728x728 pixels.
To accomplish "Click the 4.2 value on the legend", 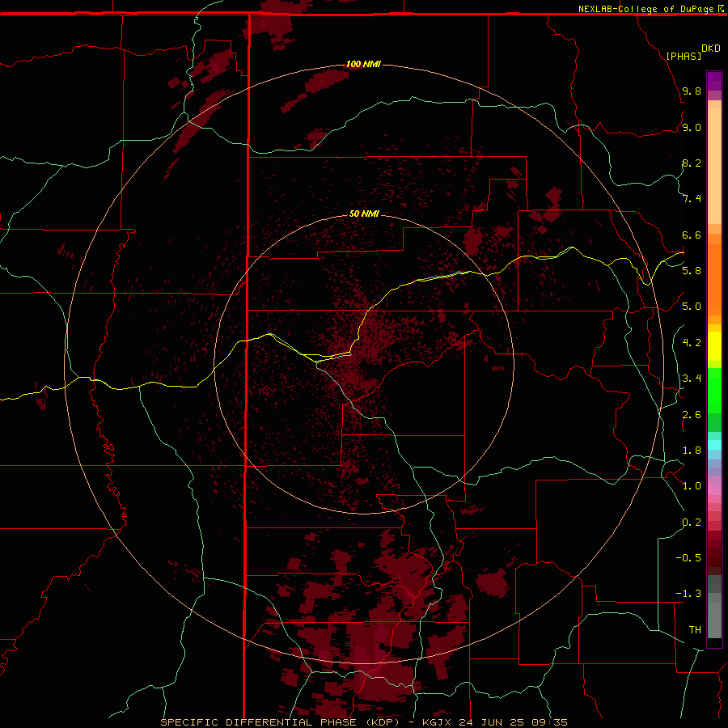I will [x=692, y=343].
